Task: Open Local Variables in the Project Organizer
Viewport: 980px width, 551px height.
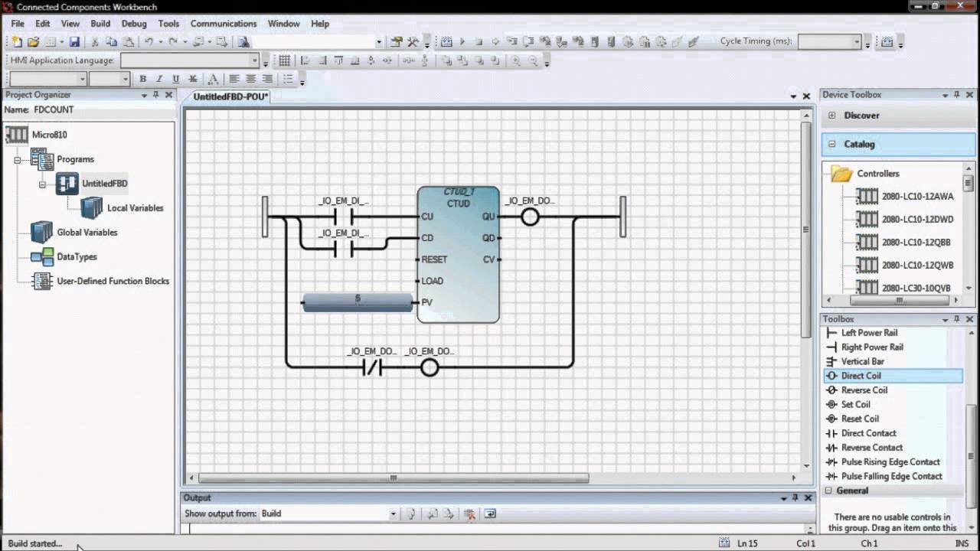Action: (136, 207)
